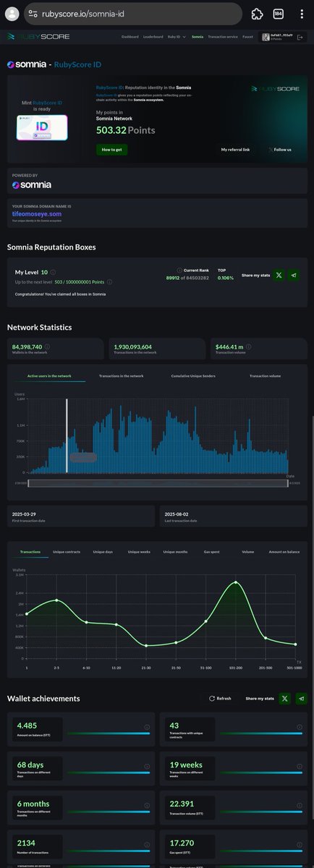Viewport: 314px width, 868px height.
Task: Open the browser's three-dot overflow menu
Action: click(300, 14)
